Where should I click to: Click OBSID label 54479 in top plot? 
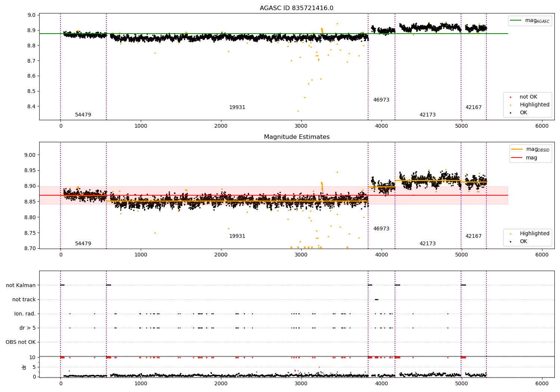coord(83,115)
